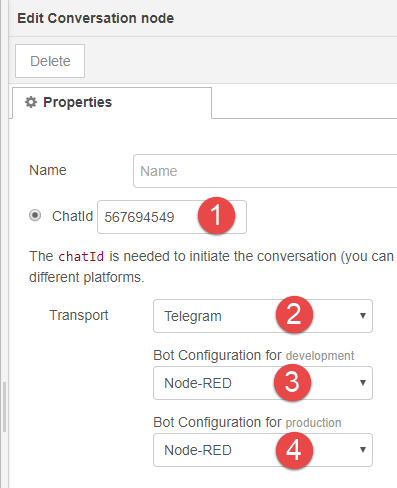Click the Transport dropdown arrow

(363, 316)
